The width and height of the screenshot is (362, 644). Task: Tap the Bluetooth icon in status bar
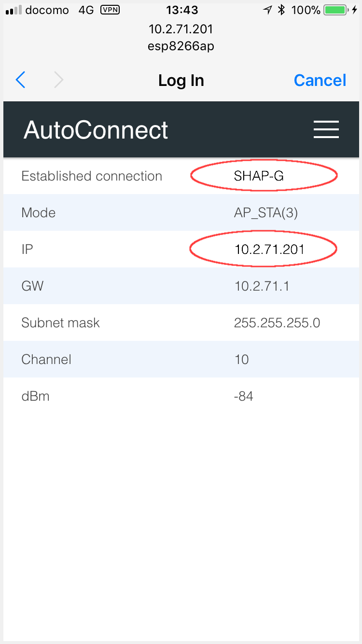click(282, 10)
